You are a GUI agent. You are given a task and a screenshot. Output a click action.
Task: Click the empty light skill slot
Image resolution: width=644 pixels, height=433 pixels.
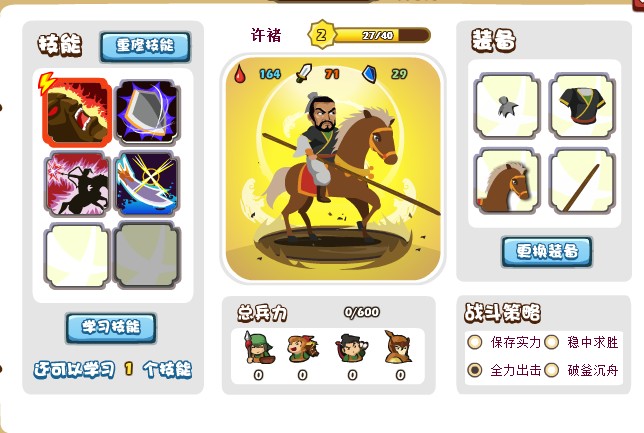[77, 256]
